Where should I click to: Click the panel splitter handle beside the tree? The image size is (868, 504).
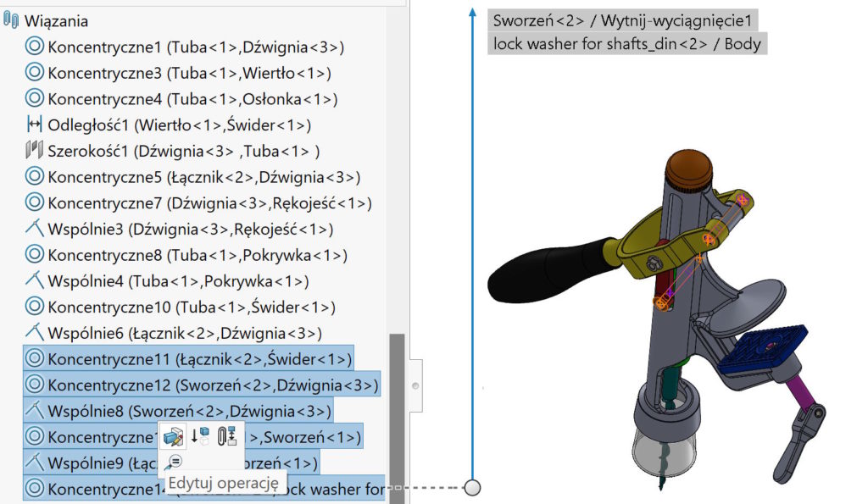coord(415,385)
